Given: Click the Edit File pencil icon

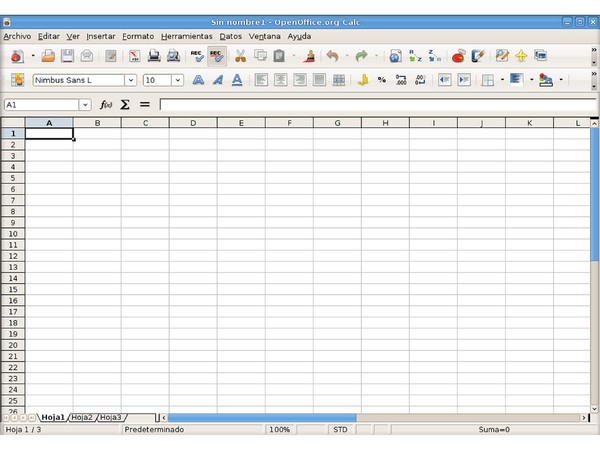Looking at the screenshot, I should 111,56.
